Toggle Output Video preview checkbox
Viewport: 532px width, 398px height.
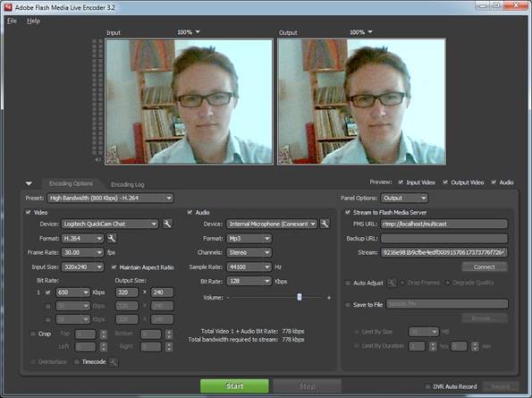(445, 182)
